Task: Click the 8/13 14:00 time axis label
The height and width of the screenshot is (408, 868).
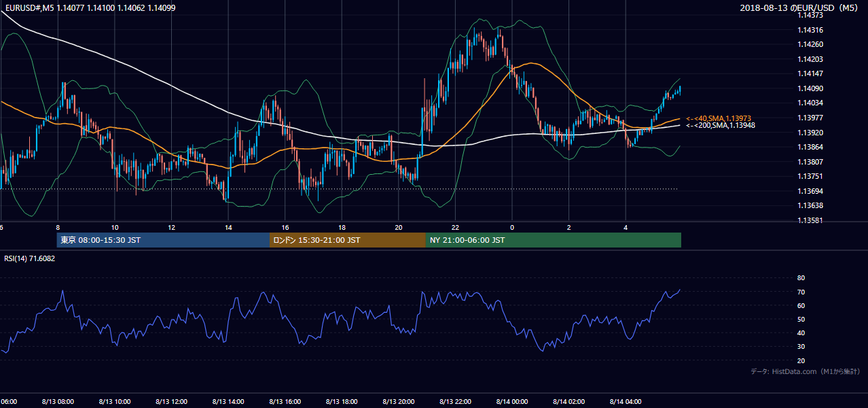Action: pos(228,402)
